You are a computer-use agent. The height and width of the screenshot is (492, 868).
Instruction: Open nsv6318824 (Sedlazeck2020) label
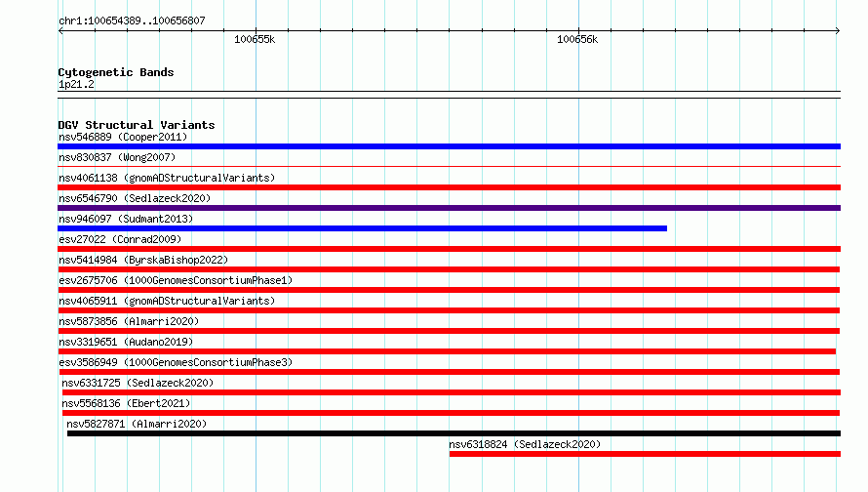click(x=525, y=444)
